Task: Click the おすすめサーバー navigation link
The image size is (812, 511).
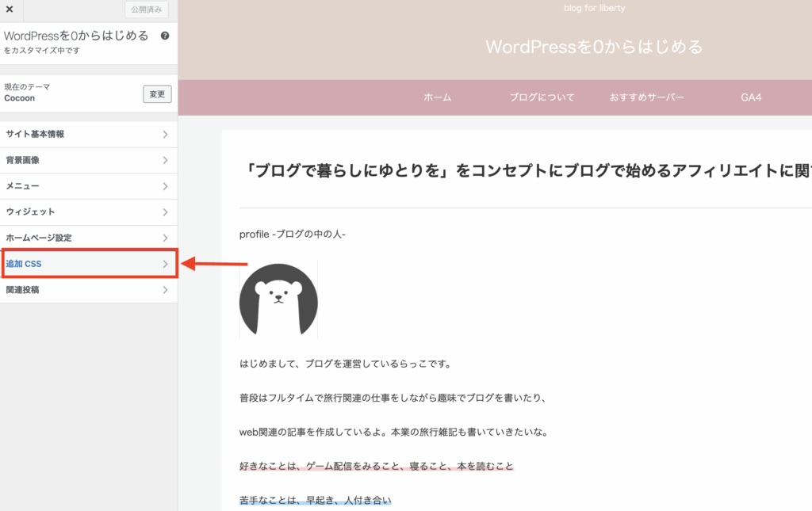Action: coord(646,97)
